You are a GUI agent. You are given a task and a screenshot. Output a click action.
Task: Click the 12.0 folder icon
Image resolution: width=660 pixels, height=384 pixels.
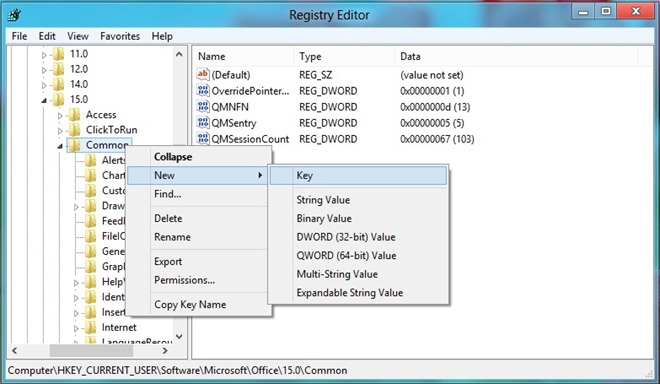pos(59,69)
